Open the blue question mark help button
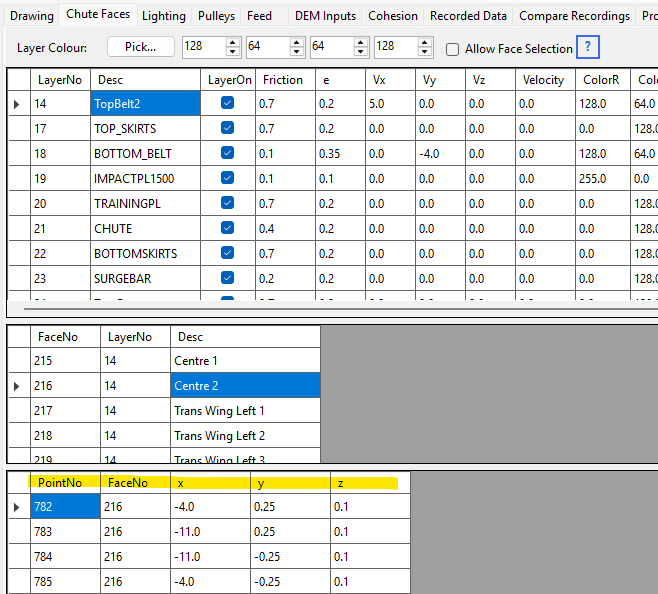Image resolution: width=658 pixels, height=594 pixels. tap(588, 47)
